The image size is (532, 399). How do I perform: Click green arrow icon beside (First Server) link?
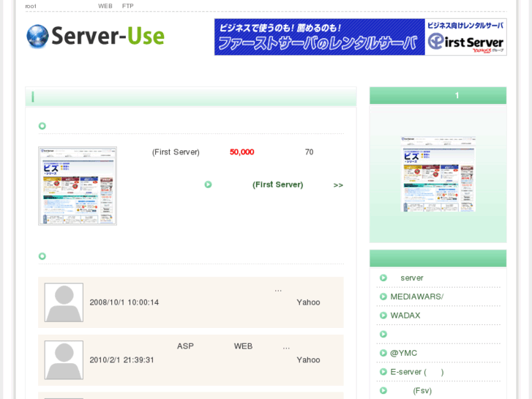click(x=208, y=184)
